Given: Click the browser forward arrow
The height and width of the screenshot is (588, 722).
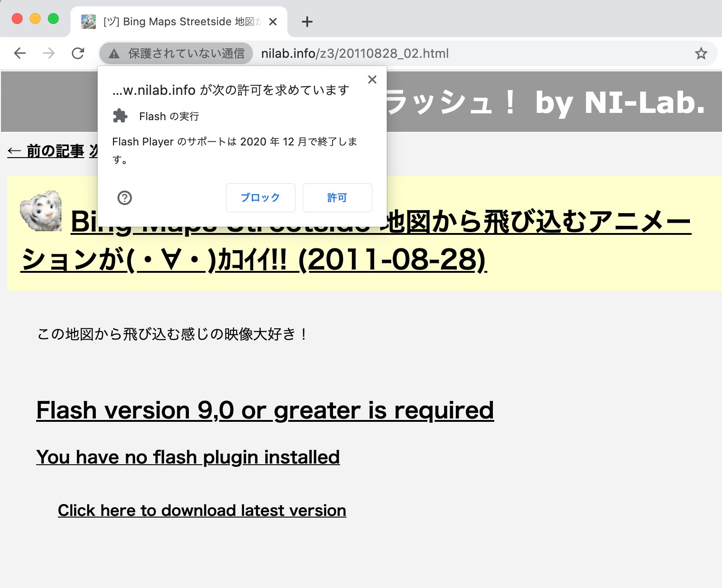Looking at the screenshot, I should [x=48, y=53].
